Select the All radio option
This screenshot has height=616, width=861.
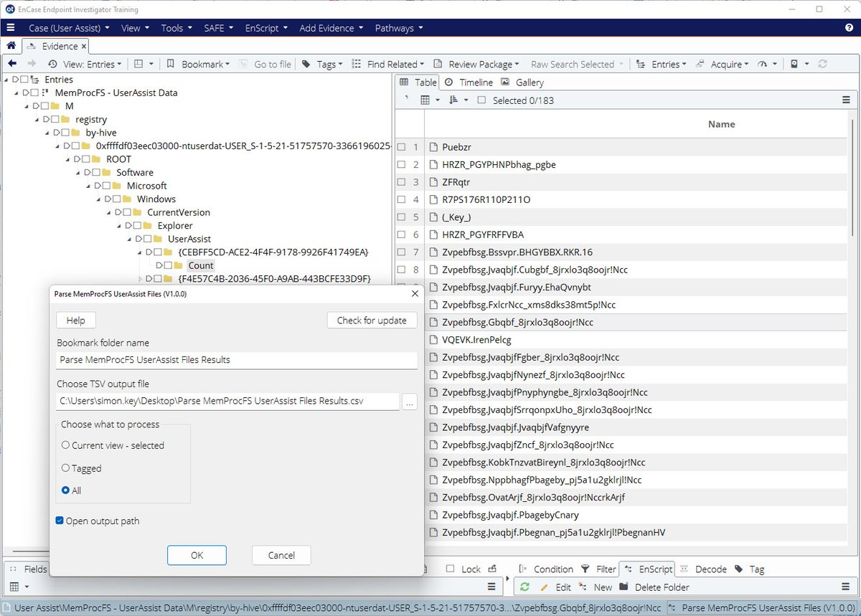click(x=66, y=491)
